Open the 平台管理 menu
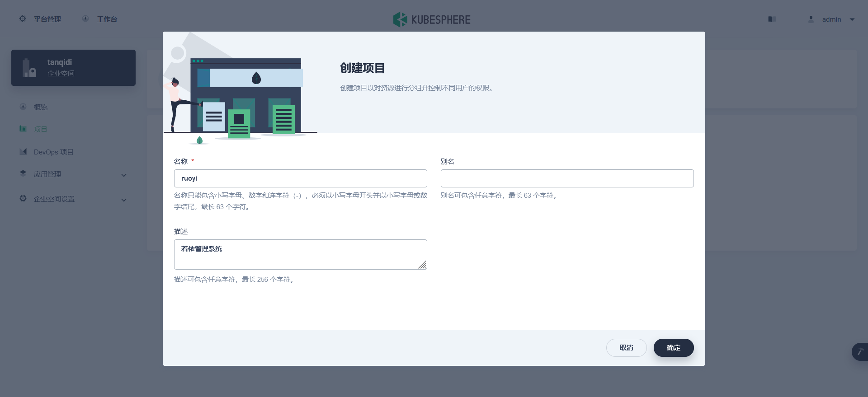The height and width of the screenshot is (397, 868). [47, 19]
